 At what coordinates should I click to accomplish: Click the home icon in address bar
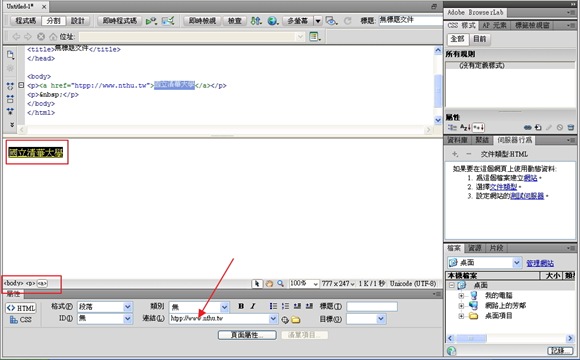(x=53, y=37)
